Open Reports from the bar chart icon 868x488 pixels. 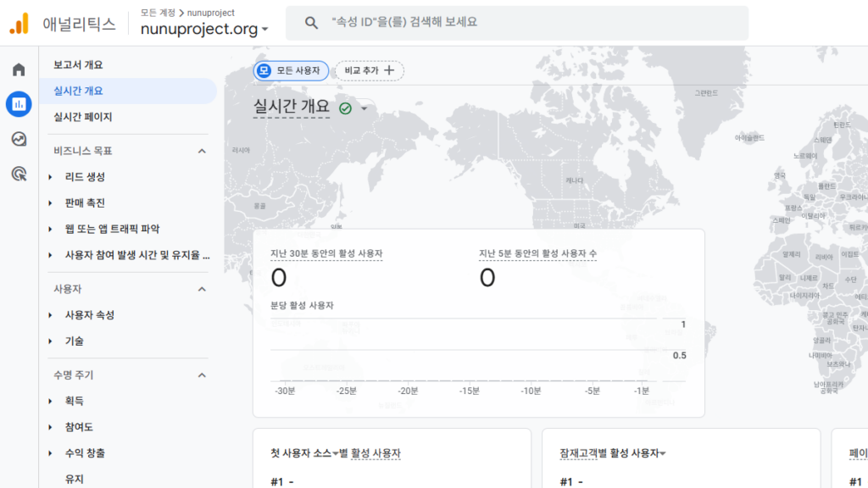click(x=19, y=104)
